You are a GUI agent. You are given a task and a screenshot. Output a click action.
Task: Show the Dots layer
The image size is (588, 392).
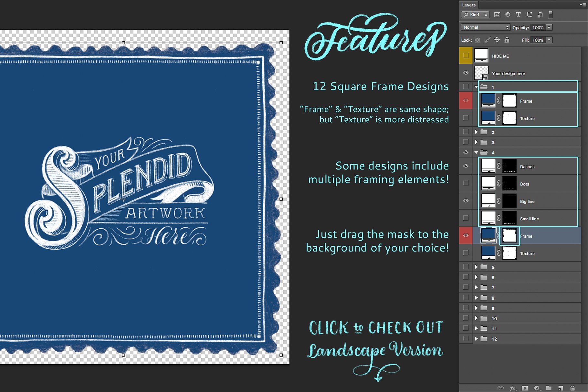[x=466, y=183]
